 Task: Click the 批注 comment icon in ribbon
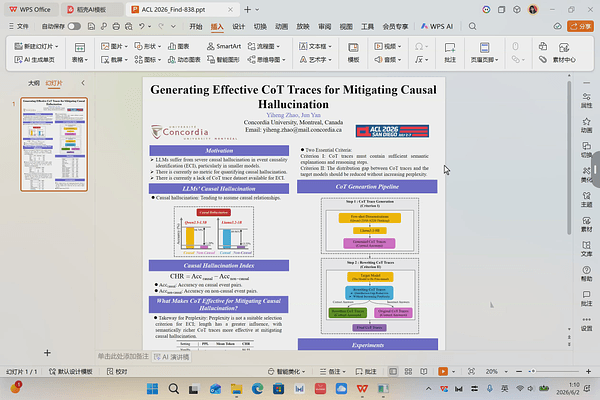tap(450, 53)
